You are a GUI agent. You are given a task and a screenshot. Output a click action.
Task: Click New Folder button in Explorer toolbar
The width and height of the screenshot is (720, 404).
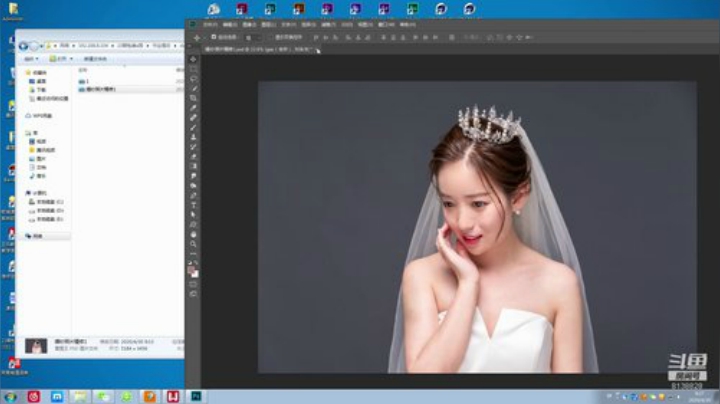coord(95,59)
